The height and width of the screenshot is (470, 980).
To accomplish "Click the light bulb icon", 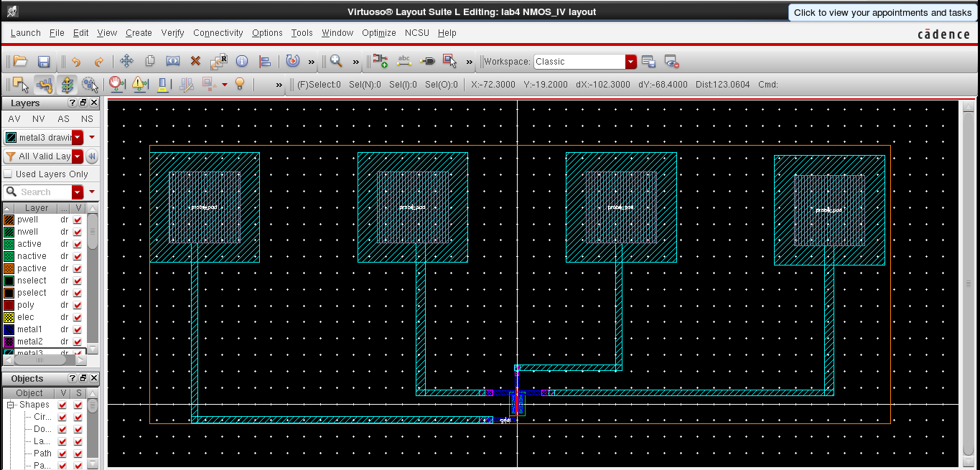I will 240,85.
